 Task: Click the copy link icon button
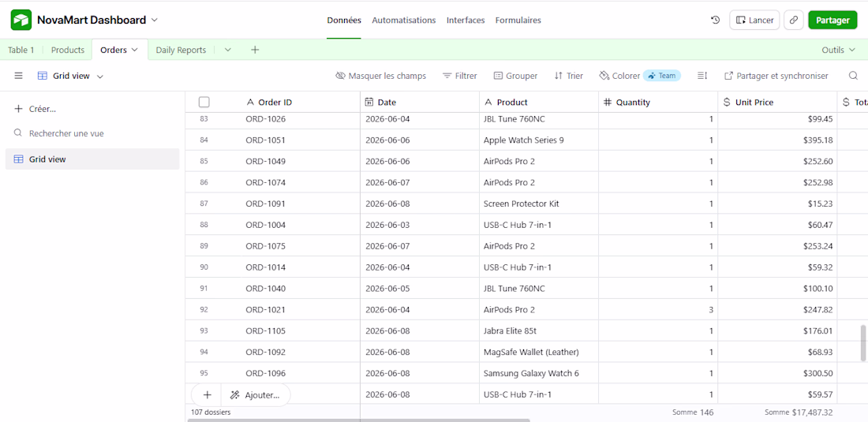794,20
